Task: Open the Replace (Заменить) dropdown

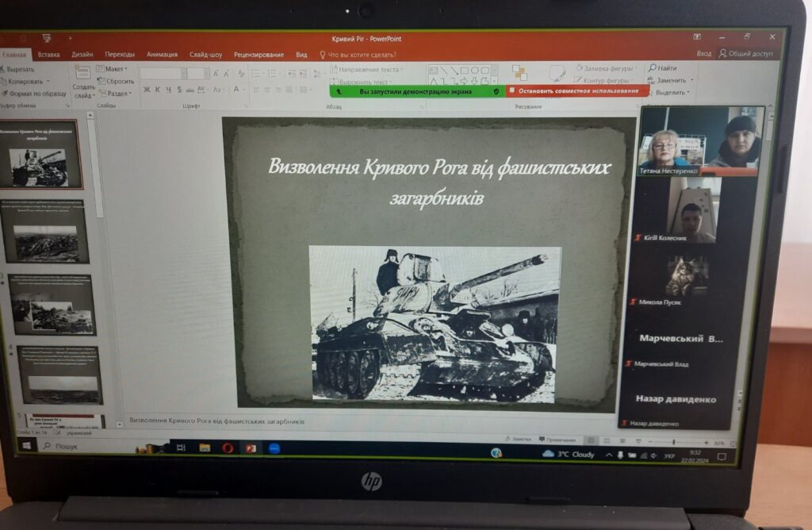Action: click(670, 80)
